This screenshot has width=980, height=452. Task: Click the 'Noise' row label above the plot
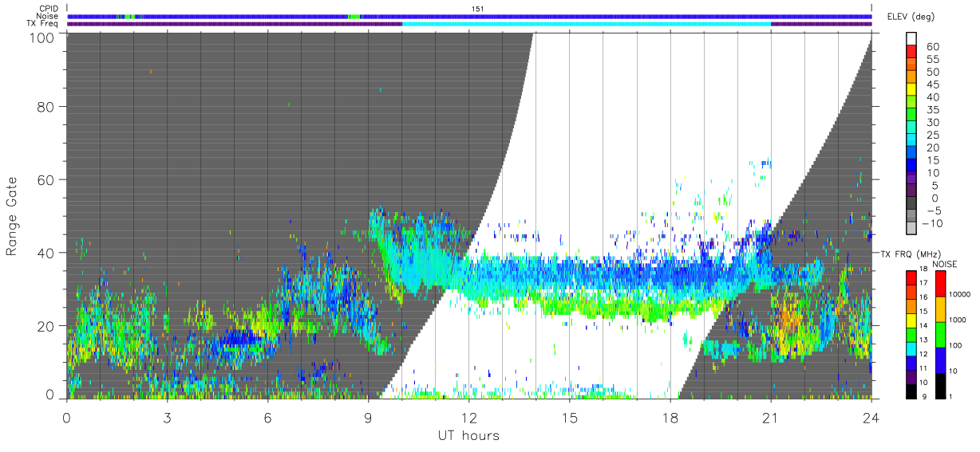[47, 16]
